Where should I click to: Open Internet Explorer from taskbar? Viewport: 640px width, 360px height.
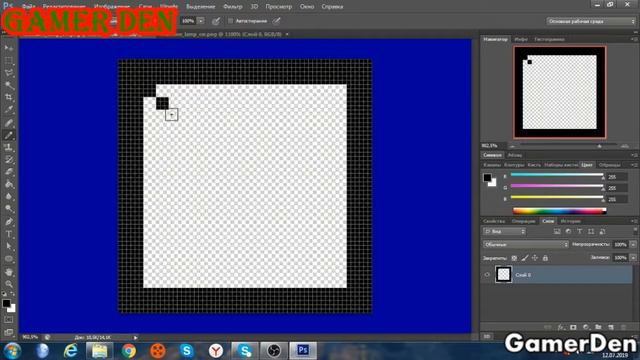(71, 351)
